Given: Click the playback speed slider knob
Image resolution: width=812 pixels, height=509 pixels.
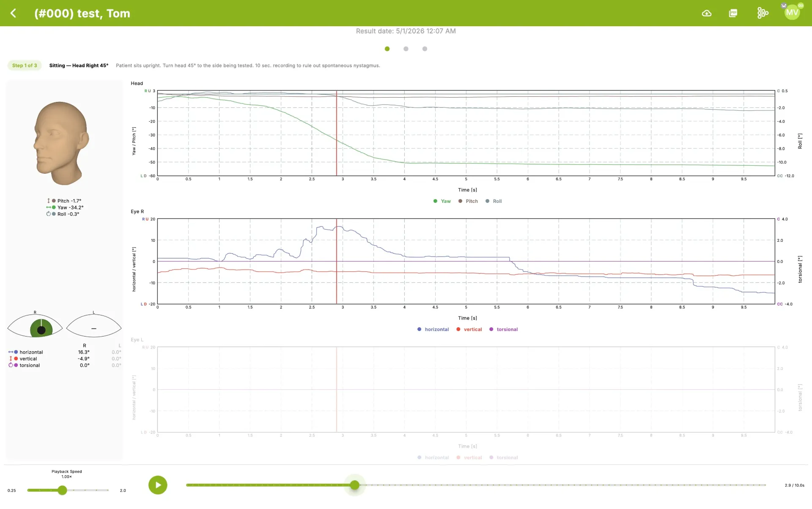Looking at the screenshot, I should click(x=62, y=490).
